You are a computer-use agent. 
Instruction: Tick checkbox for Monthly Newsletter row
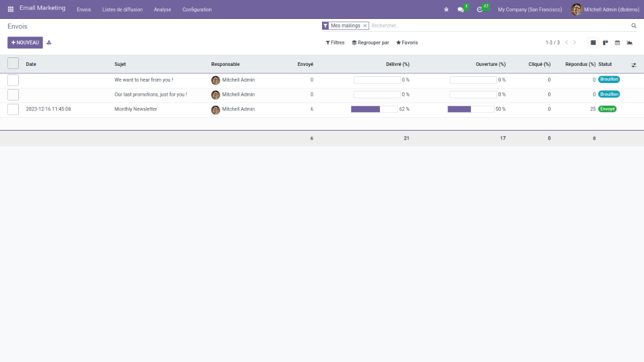(13, 109)
